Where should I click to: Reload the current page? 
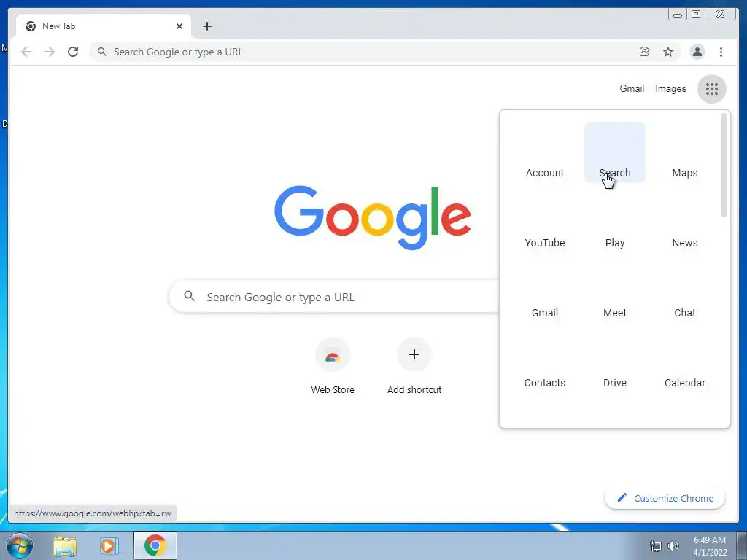coord(73,52)
